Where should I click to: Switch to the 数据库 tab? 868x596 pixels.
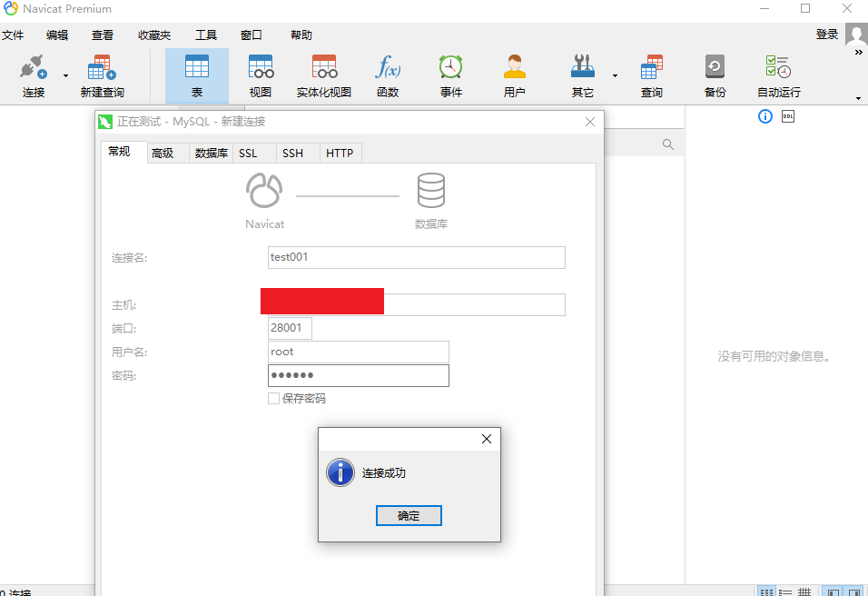pos(212,154)
